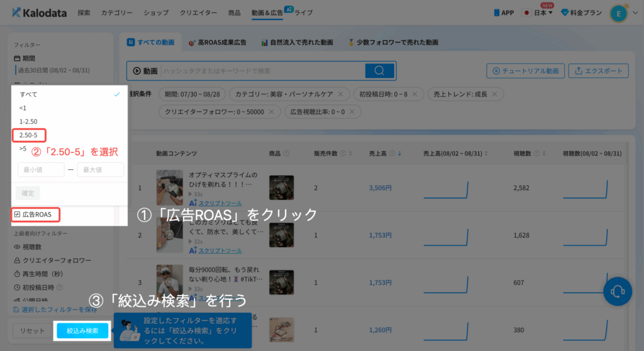644x351 pixels.
Task: Switch to the 少数フォロワーで売れた動画 tab
Action: click(x=393, y=42)
